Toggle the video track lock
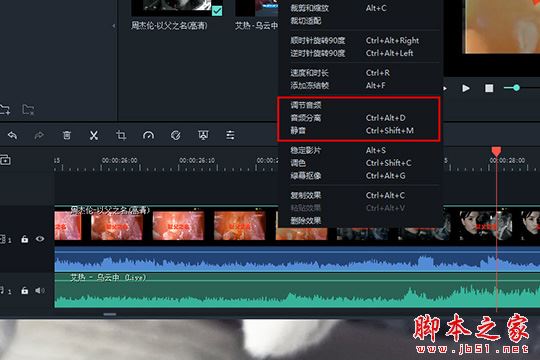 point(24,239)
